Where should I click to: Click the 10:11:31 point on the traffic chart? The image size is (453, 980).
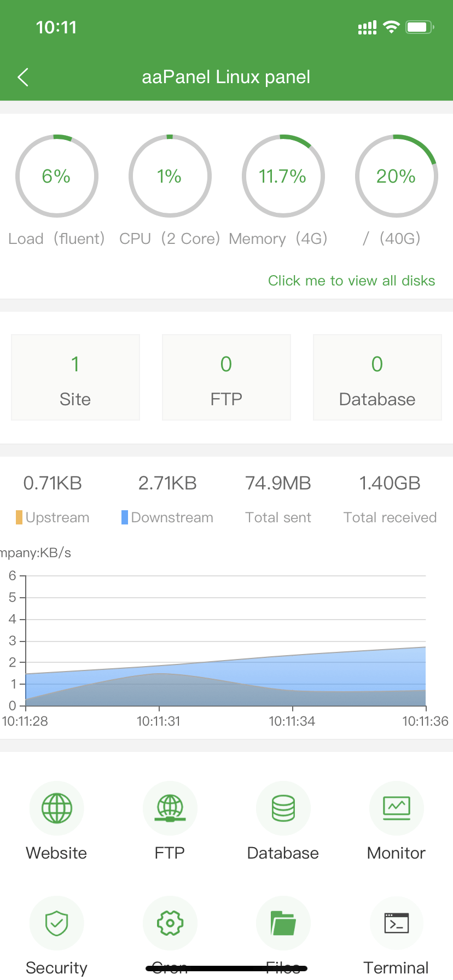[159, 674]
